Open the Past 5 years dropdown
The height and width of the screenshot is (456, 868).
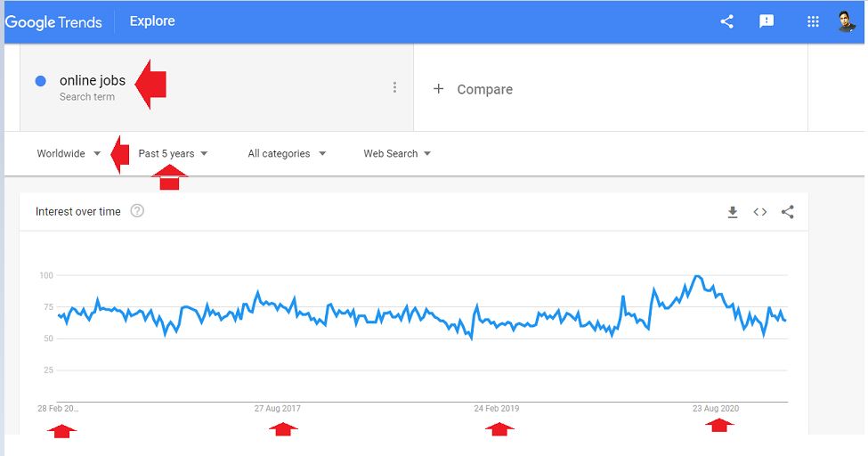click(x=173, y=153)
